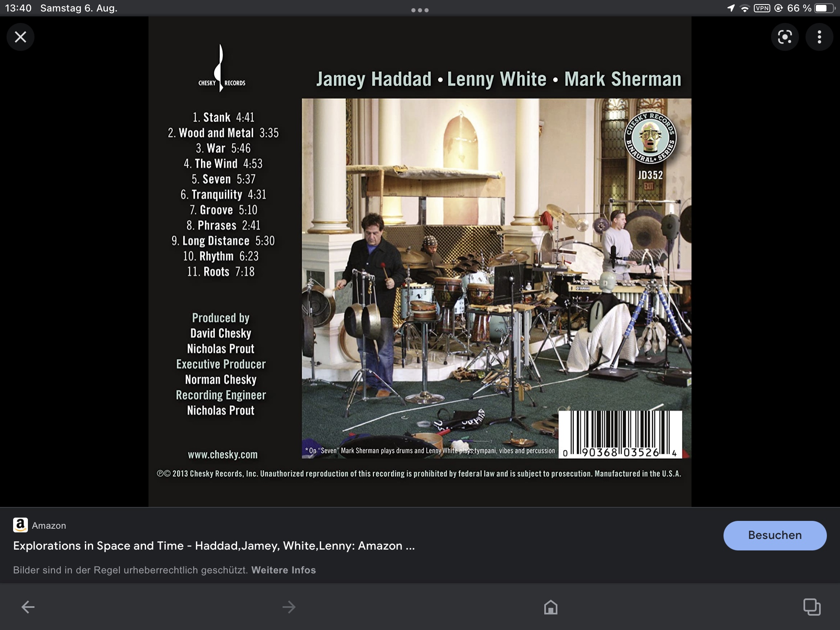
Task: Tap the name Jamey Haddad
Action: pos(374,79)
